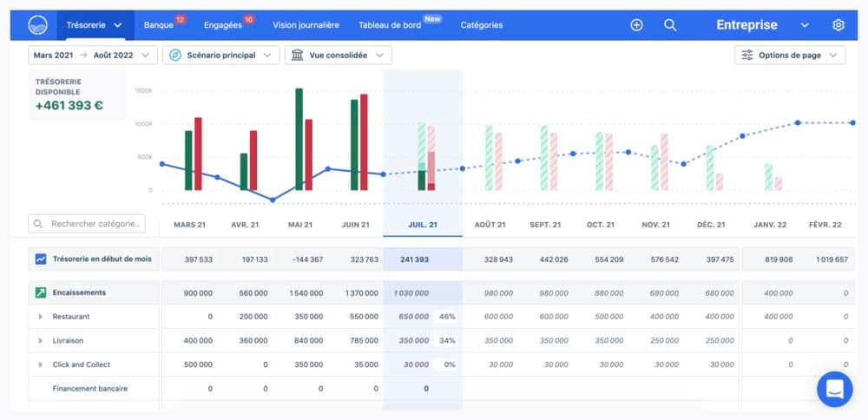
Task: Click the compass icon in Scénario principal
Action: [175, 56]
